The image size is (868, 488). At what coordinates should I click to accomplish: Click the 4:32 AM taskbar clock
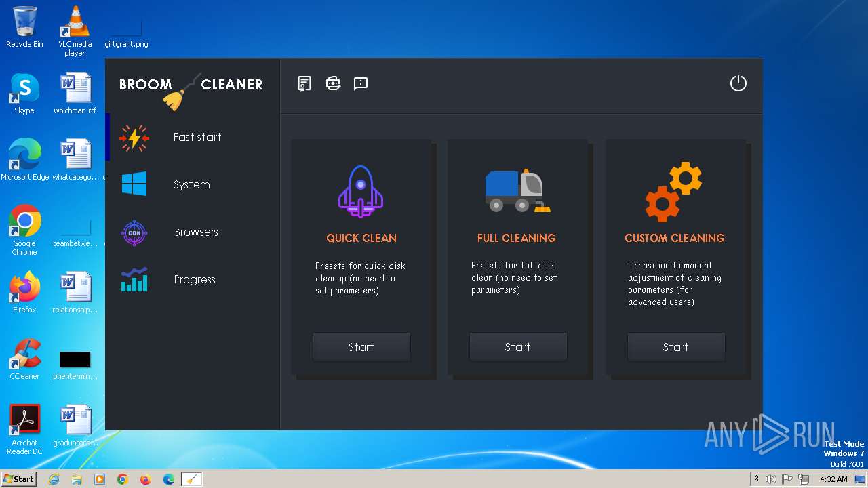834,479
